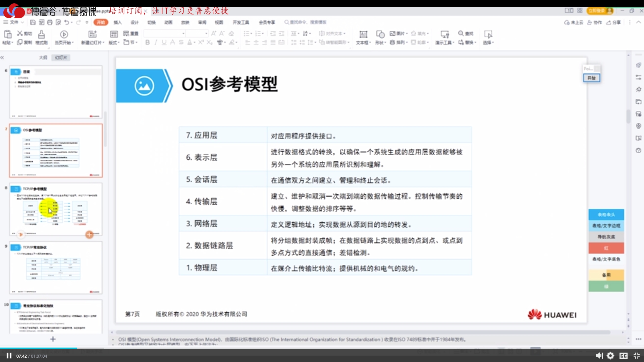Switch to the Insert ribbon tab
The height and width of the screenshot is (362, 644).
pos(118,22)
